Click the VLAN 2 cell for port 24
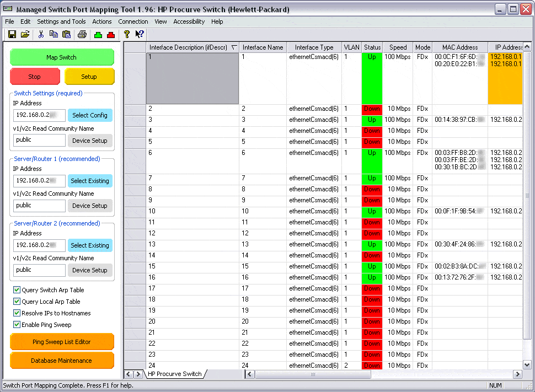535x392 pixels. pyautogui.click(x=351, y=366)
